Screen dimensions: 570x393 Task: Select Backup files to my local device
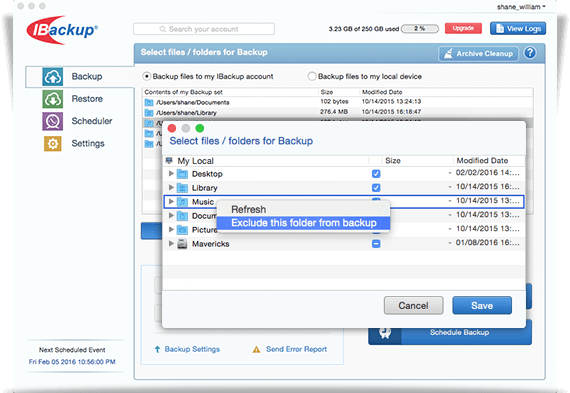point(312,76)
